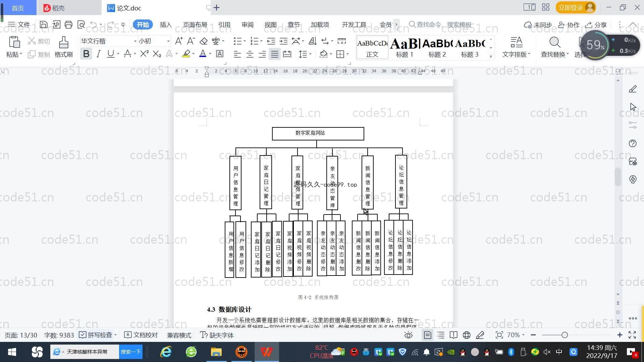Click the zoom slider handle
This screenshot has height=362, width=644.
[565, 335]
